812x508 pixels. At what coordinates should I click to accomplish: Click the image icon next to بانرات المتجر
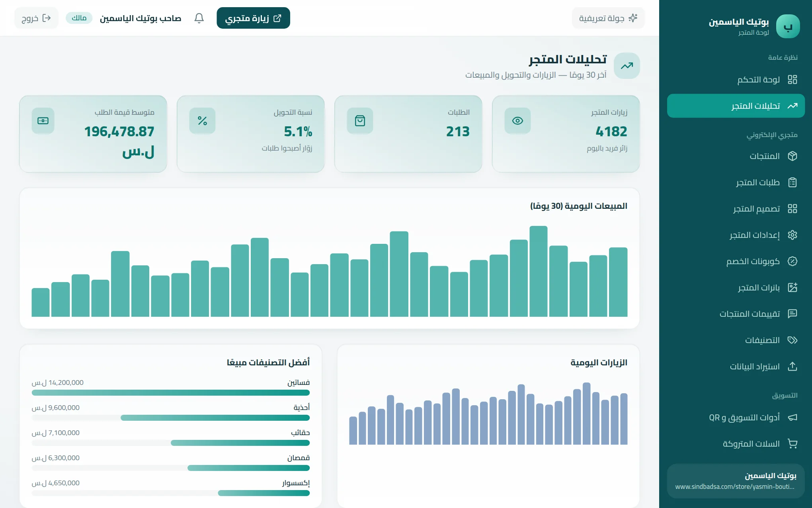(792, 288)
